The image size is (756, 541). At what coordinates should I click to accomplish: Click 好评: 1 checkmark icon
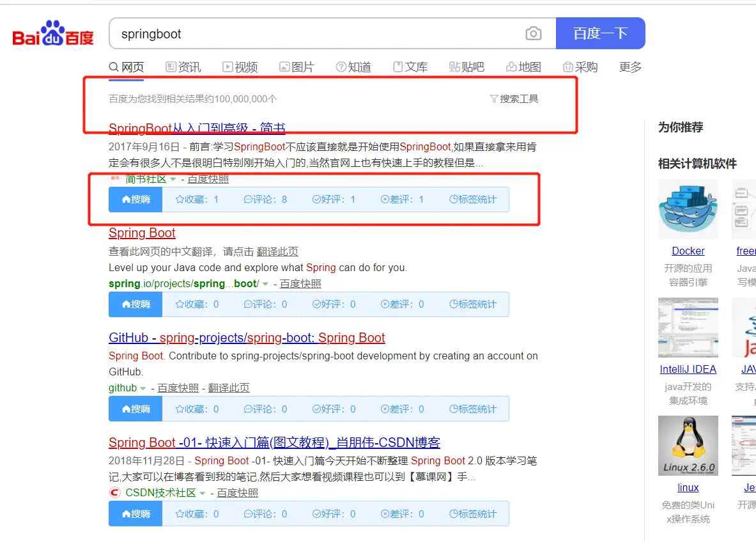(x=316, y=200)
